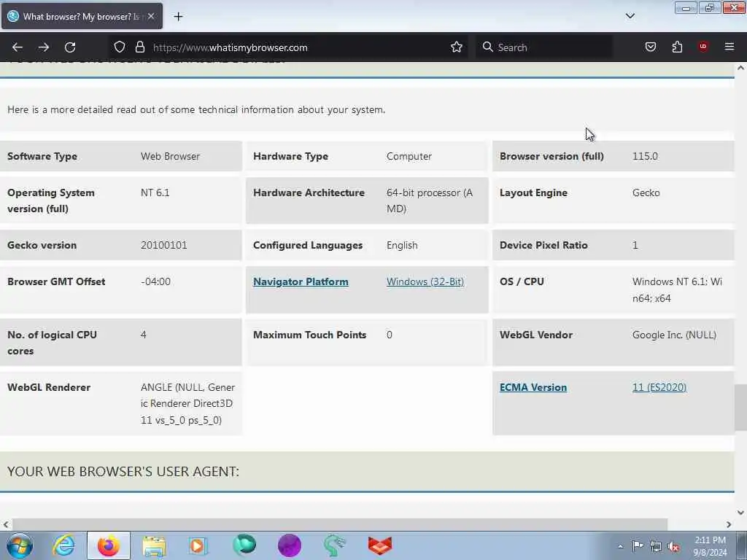Open the Navigator Platform link

pyautogui.click(x=301, y=281)
